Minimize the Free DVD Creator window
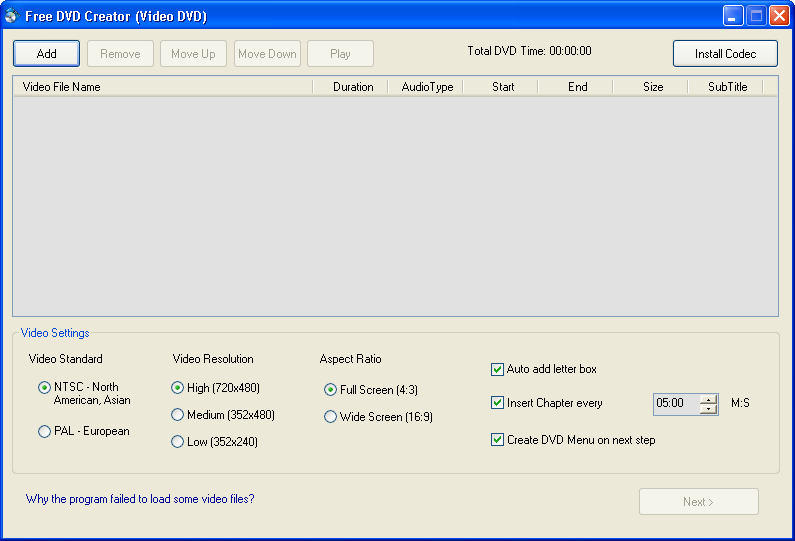This screenshot has height=541, width=795. click(733, 16)
